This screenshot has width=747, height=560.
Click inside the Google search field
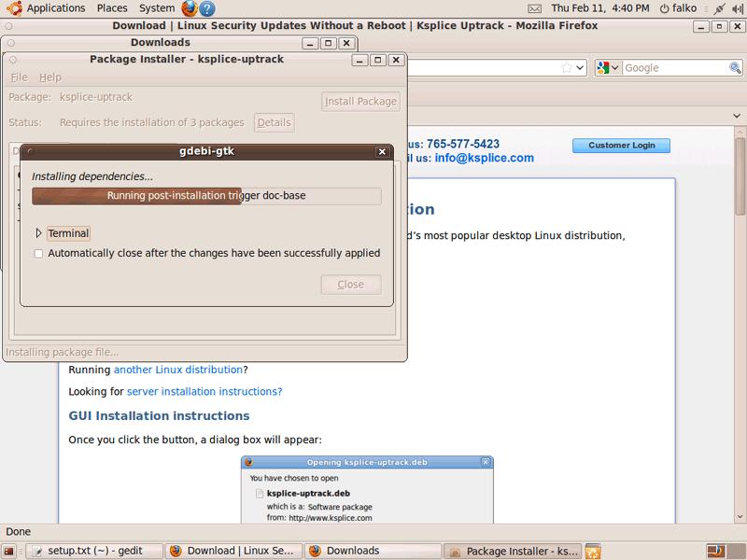click(672, 68)
